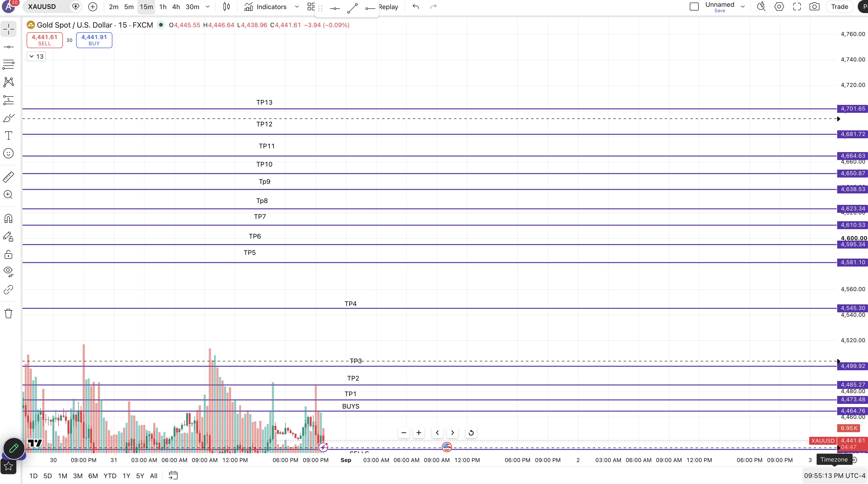Switch to the 1h timeframe
The width and height of the screenshot is (868, 484).
tap(163, 7)
